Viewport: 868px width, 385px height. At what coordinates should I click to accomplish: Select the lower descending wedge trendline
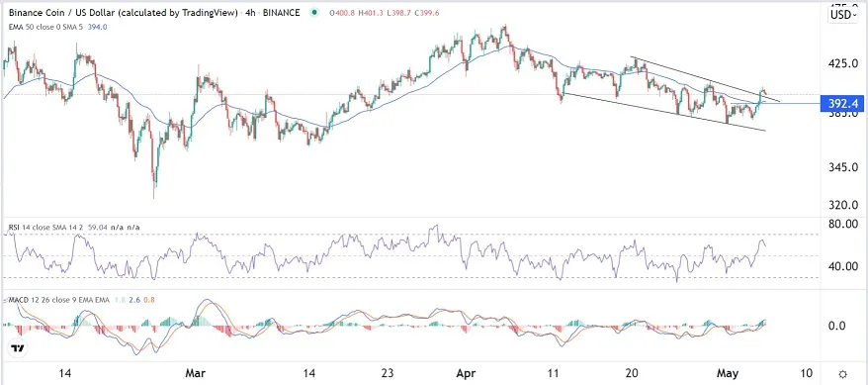(663, 112)
